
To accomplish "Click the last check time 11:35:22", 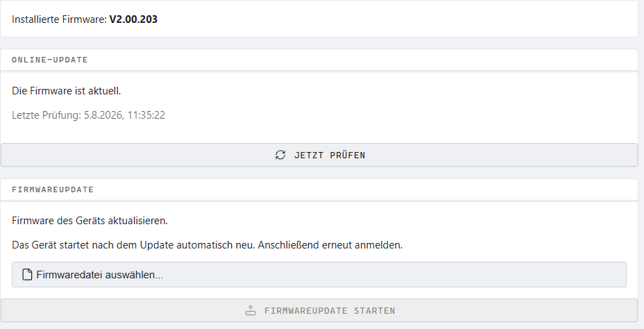I will [146, 115].
